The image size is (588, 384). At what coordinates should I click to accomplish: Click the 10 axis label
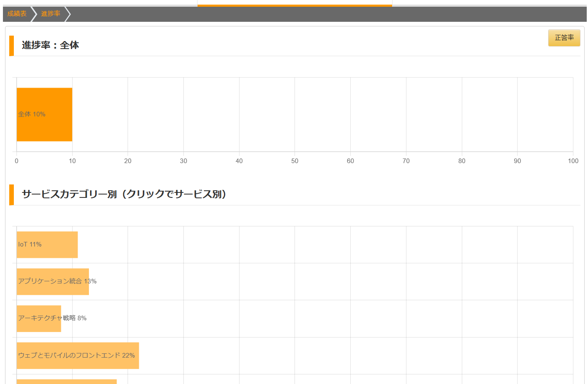point(72,161)
